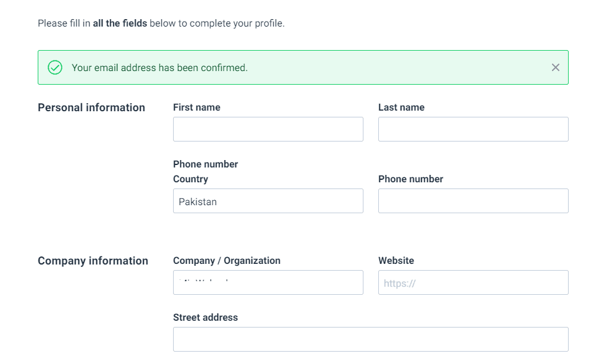
Task: Dismiss the email confirmed alert with X
Action: click(x=555, y=67)
